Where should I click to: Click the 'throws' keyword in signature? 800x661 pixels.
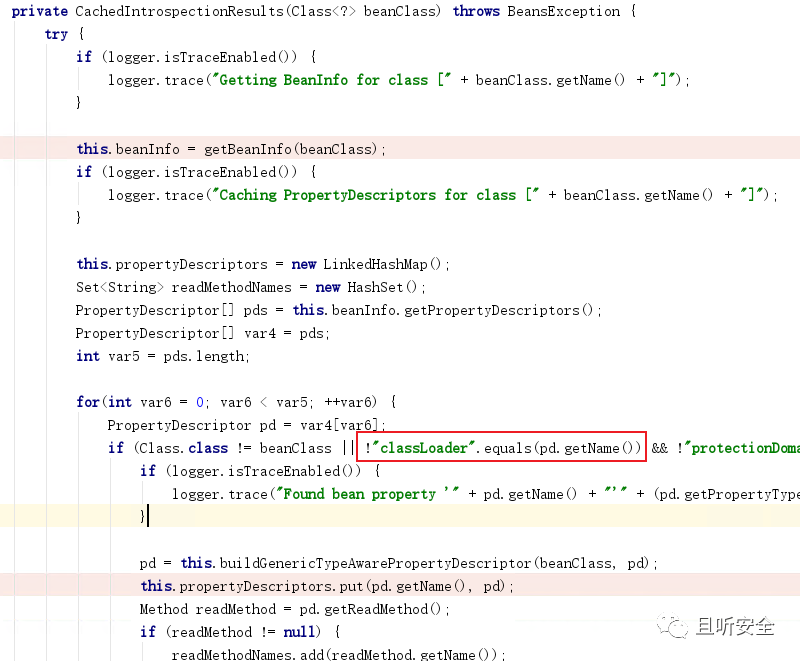pyautogui.click(x=476, y=11)
